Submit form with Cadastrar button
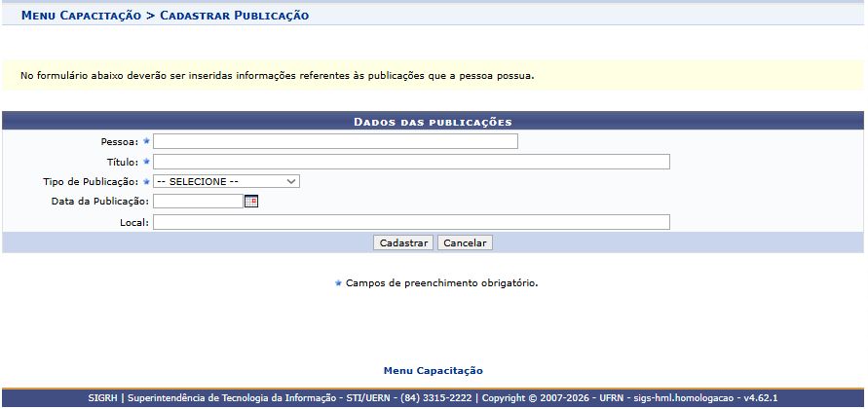This screenshot has width=868, height=409. tap(403, 242)
